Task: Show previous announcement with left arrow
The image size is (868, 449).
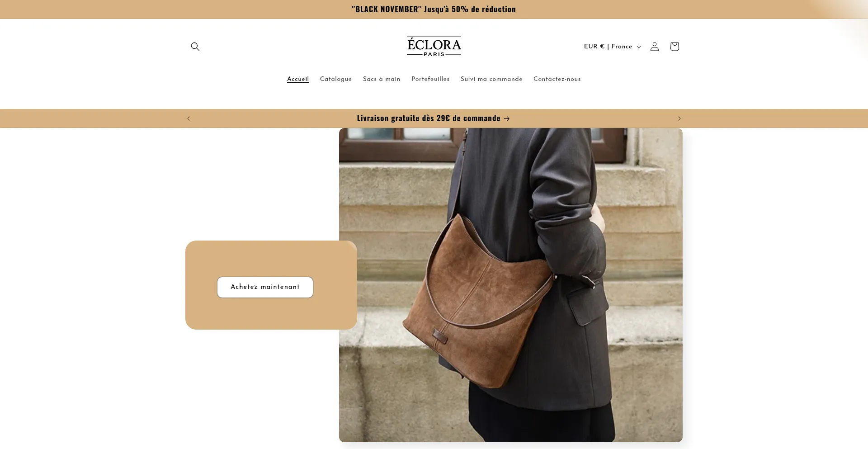Action: pyautogui.click(x=189, y=118)
